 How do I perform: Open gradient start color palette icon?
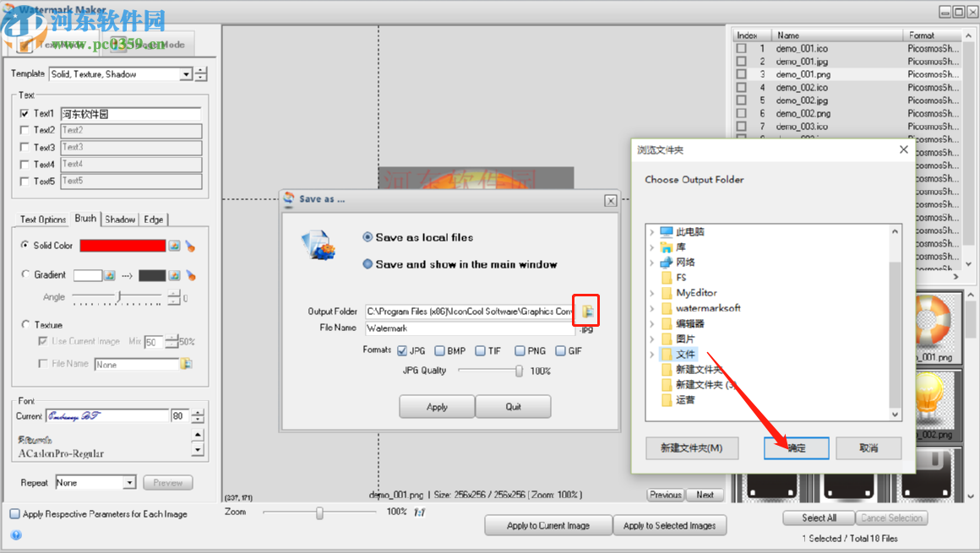[x=109, y=275]
